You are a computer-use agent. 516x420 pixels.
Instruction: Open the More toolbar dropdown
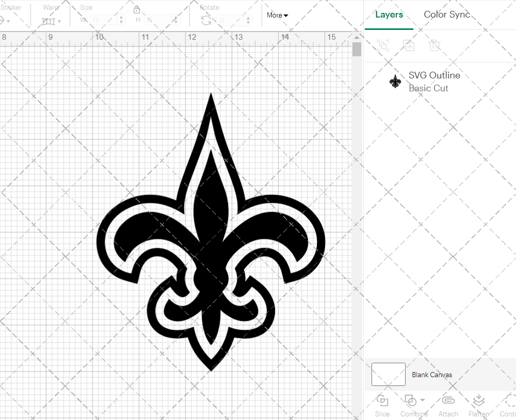(x=277, y=15)
